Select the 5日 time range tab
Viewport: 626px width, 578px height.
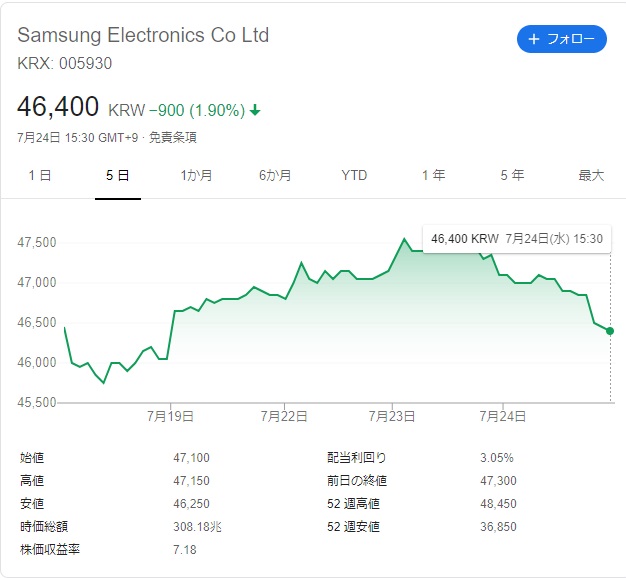coord(117,175)
